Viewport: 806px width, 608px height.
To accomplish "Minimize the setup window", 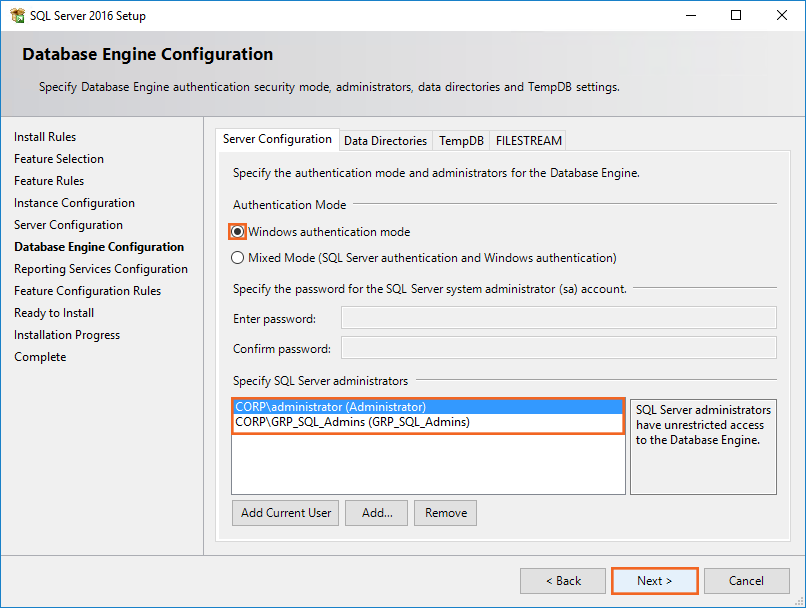I will point(690,15).
